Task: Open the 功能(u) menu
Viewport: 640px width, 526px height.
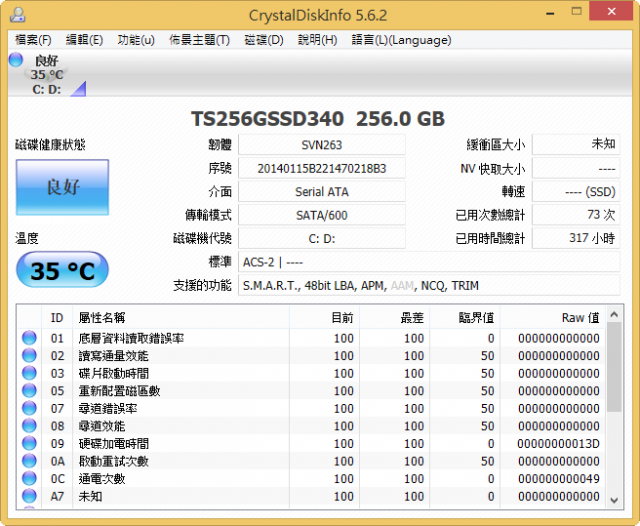Action: coord(136,40)
